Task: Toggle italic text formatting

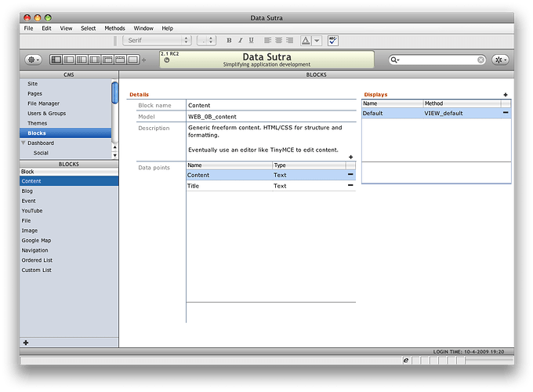Action: point(241,41)
